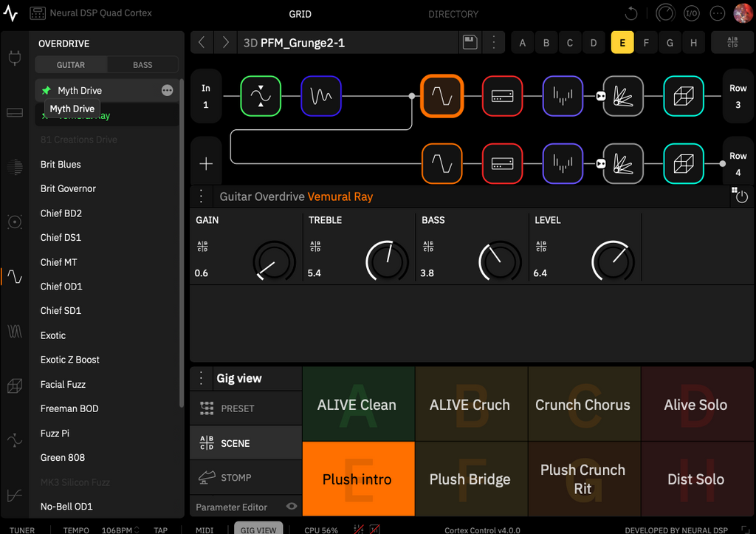Image resolution: width=756 pixels, height=534 pixels.
Task: Adjust the tempo BPM stepper arrows
Action: pos(137,530)
